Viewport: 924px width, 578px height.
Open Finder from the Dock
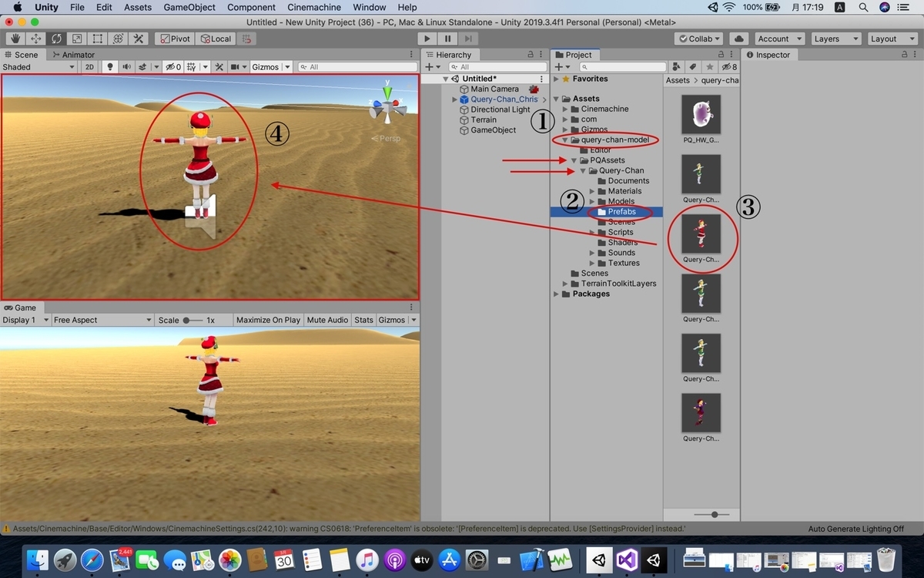(38, 560)
